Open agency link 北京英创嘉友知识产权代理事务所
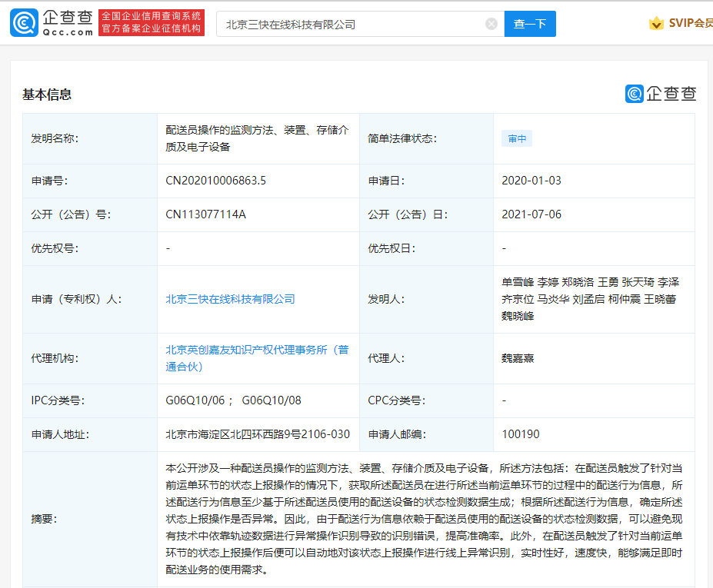The height and width of the screenshot is (588, 713). (x=258, y=358)
